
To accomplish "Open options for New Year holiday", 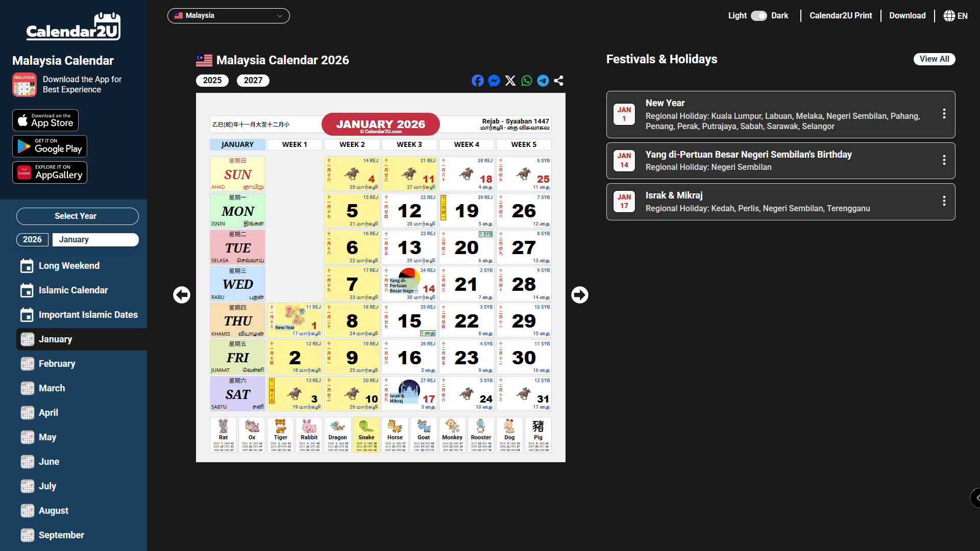I will [x=944, y=114].
